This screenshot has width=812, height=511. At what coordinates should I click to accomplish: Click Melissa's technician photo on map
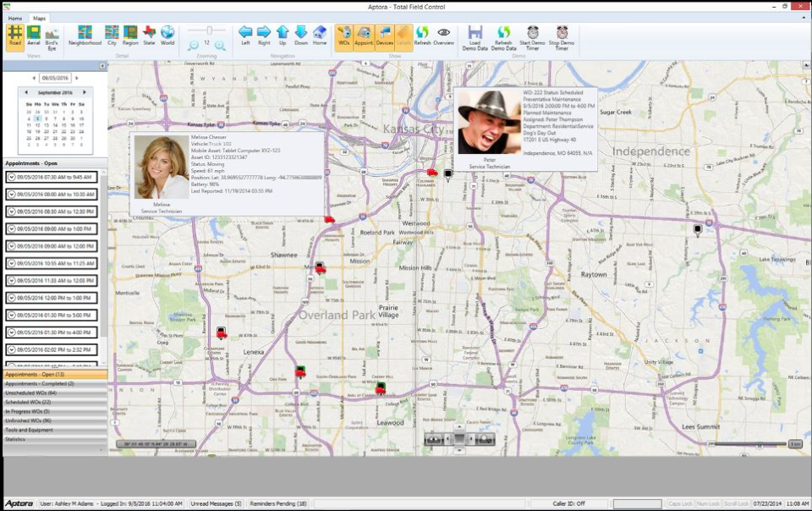click(x=161, y=168)
